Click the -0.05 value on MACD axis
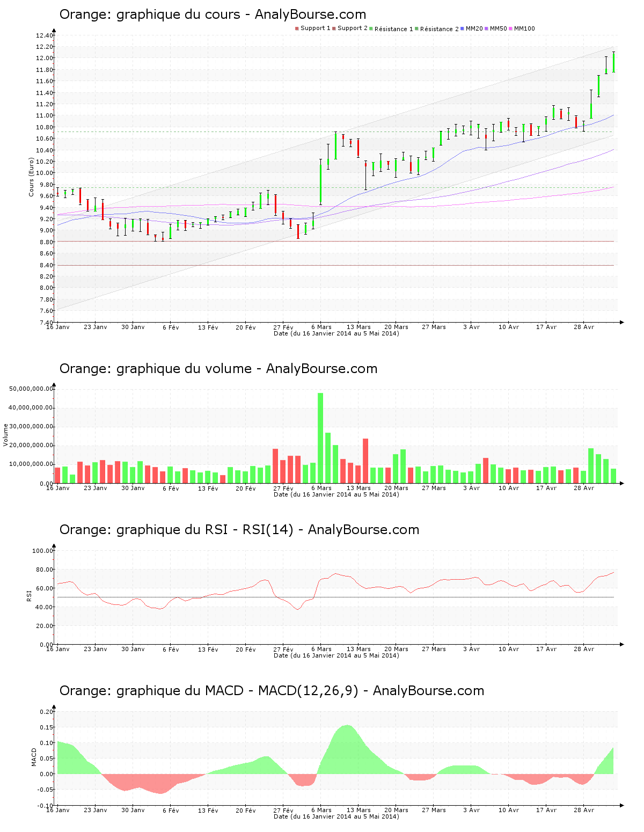This screenshot has height=832, width=644. (x=46, y=790)
